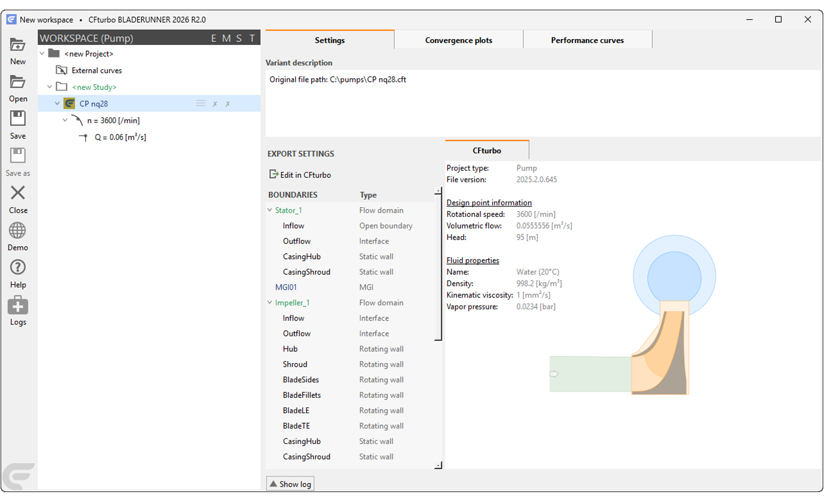825x504 pixels.
Task: Switch to the Settings tab
Action: [330, 40]
